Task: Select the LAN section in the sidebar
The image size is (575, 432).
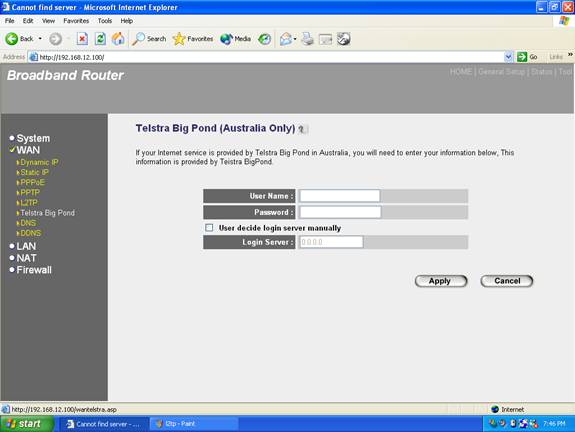Action: pyautogui.click(x=26, y=246)
